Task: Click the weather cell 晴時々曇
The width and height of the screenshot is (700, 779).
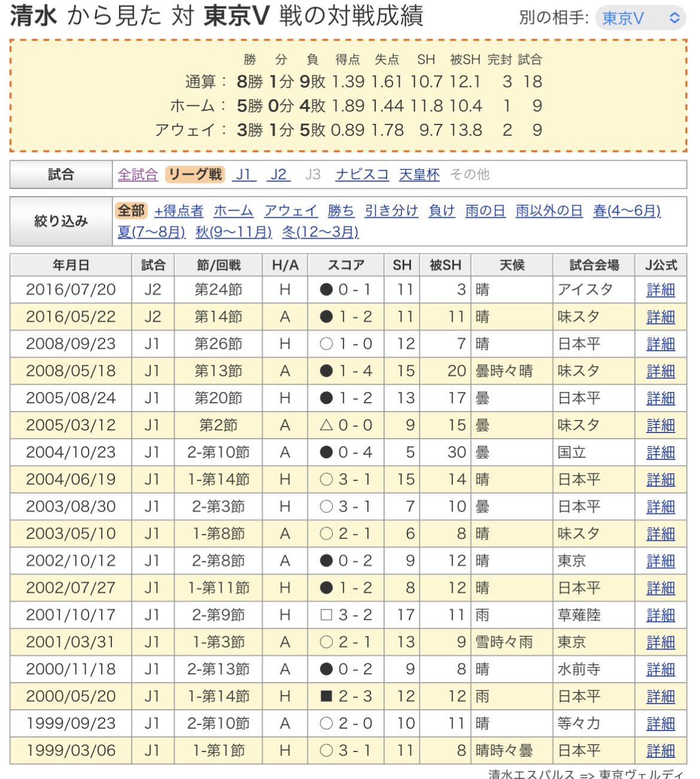Action: (x=512, y=751)
